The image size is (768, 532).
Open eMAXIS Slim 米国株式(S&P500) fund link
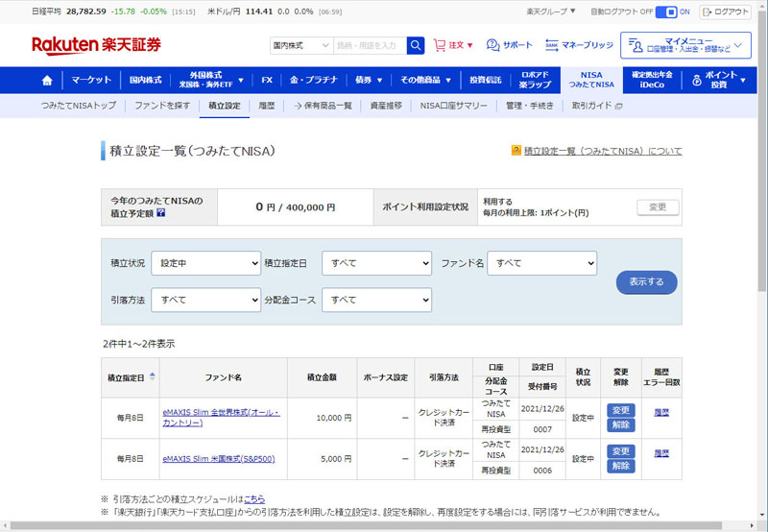(x=219, y=459)
